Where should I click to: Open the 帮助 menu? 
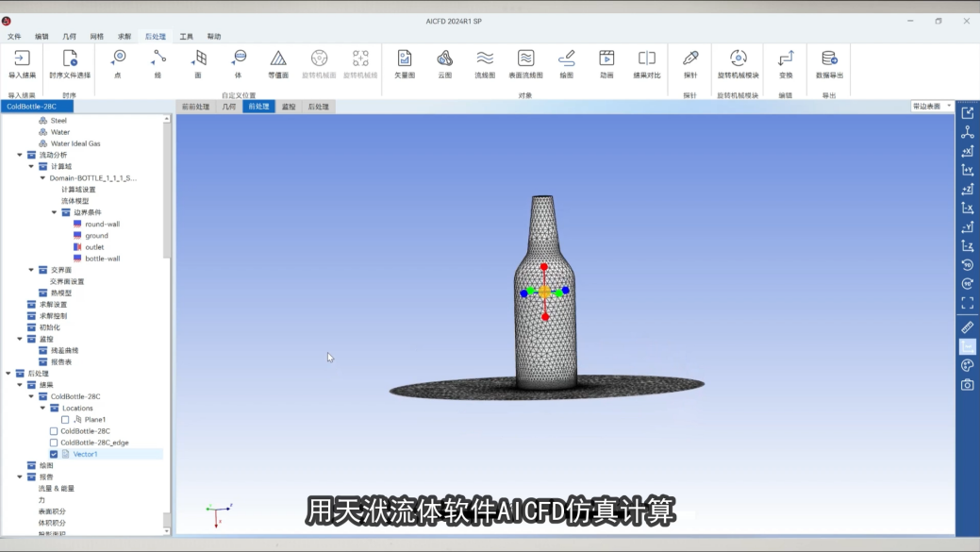214,36
